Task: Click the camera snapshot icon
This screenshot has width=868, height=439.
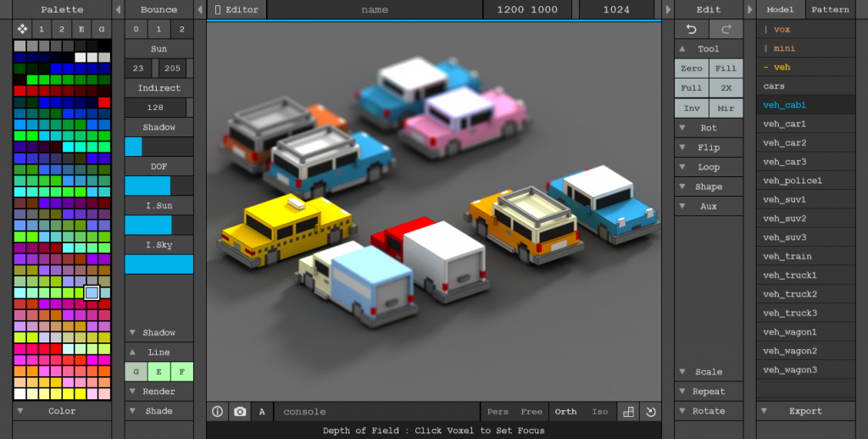Action: (x=240, y=412)
